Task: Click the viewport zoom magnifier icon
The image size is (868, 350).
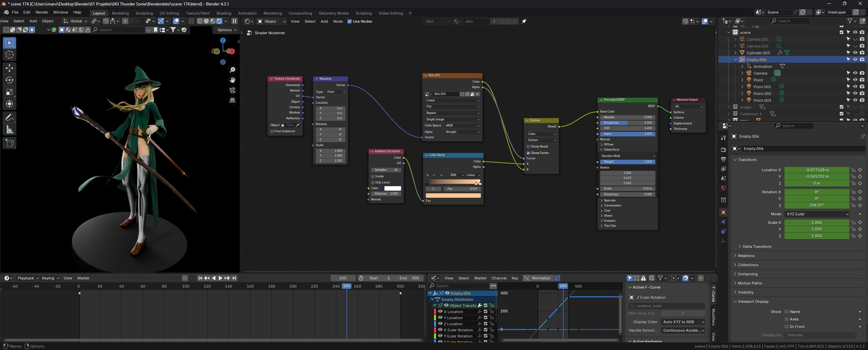Action: click(x=232, y=70)
